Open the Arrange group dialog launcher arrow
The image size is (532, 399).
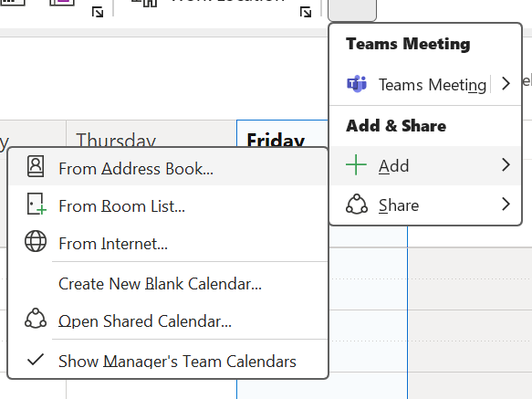(98, 13)
